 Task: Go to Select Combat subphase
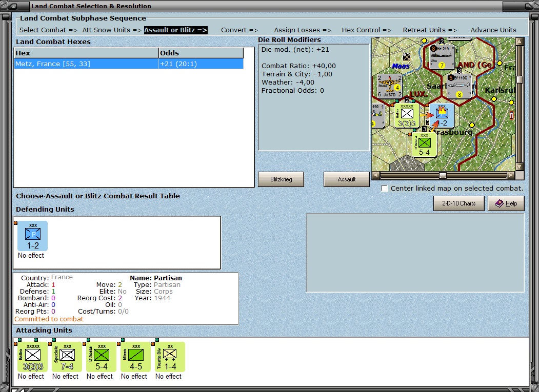(48, 30)
